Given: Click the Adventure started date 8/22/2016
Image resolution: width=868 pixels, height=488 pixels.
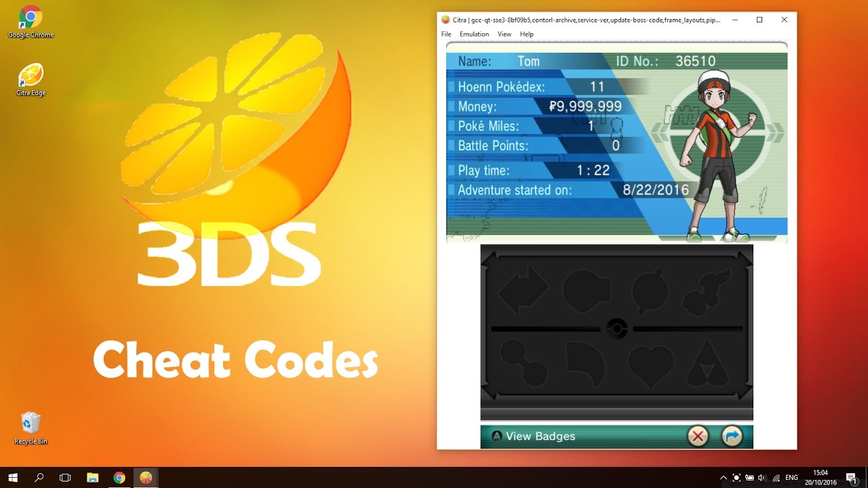Looking at the screenshot, I should (656, 190).
